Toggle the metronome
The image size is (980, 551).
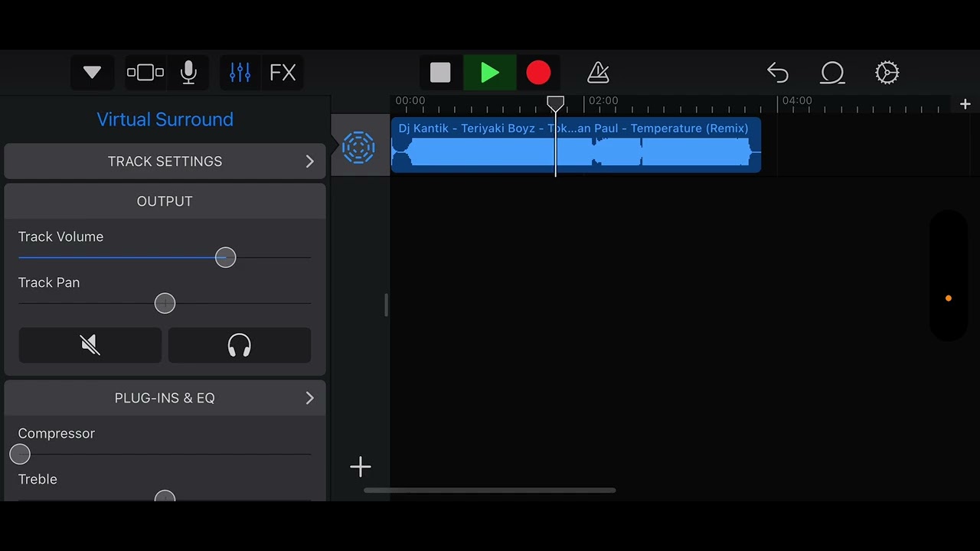click(598, 73)
